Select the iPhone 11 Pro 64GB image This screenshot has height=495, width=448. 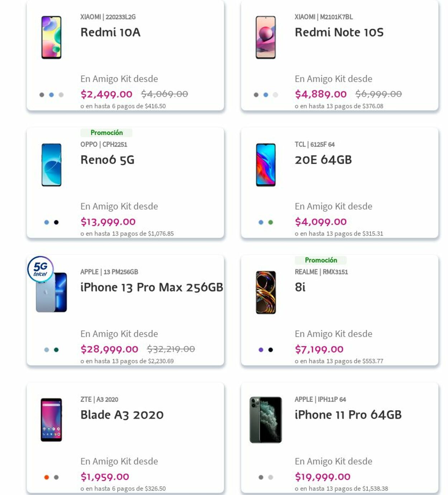pyautogui.click(x=266, y=420)
